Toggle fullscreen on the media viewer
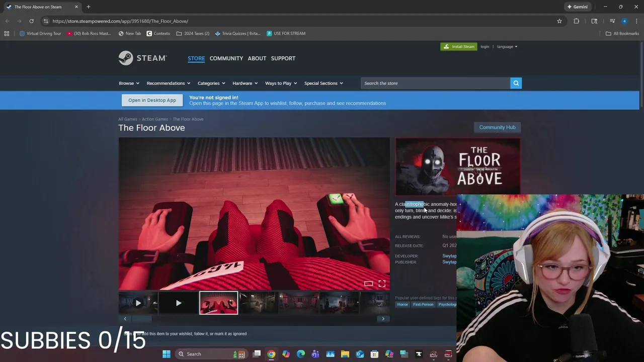The height and width of the screenshot is (362, 644). 382,284
